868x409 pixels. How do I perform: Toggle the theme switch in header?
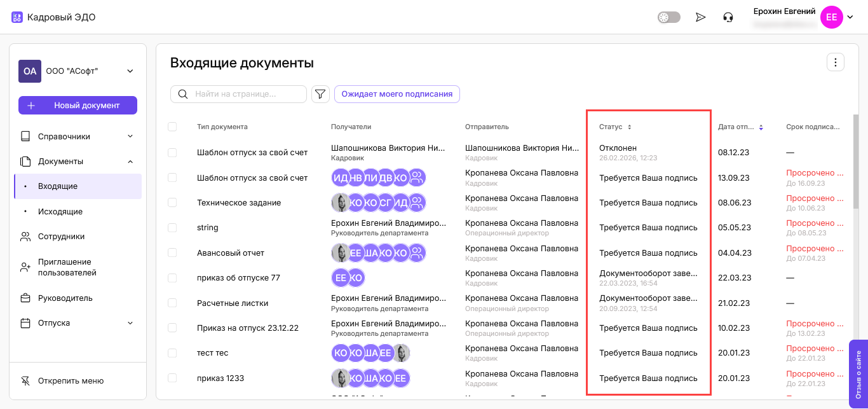pyautogui.click(x=668, y=17)
